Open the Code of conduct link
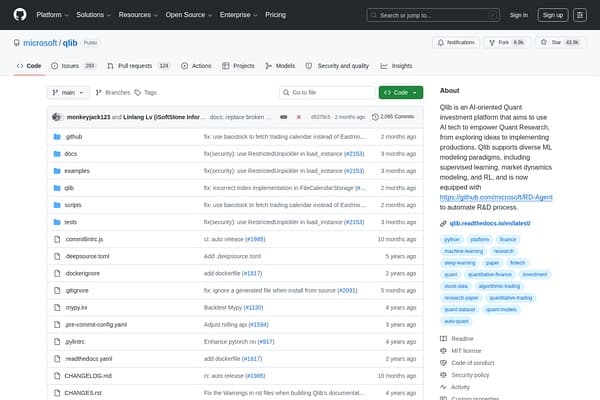600x400 pixels. [473, 363]
